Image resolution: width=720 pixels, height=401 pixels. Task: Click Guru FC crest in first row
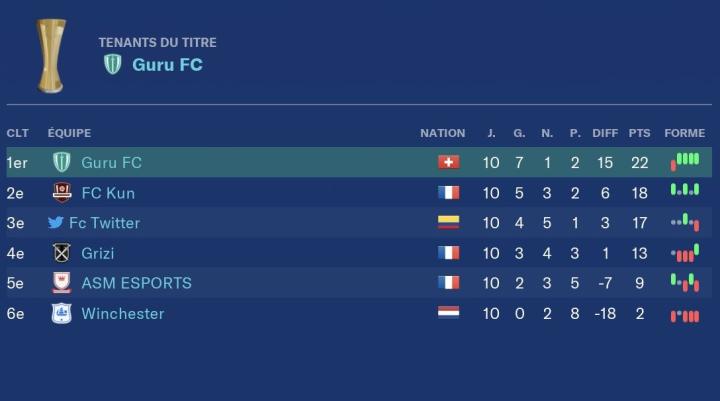point(62,163)
